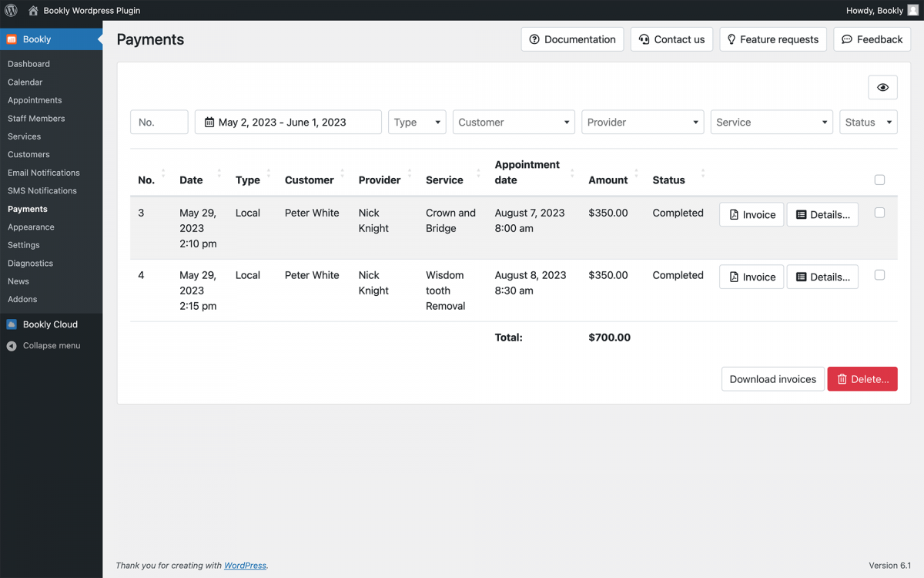Switch to the Appointments menu item
The image size is (924, 578).
pos(34,99)
